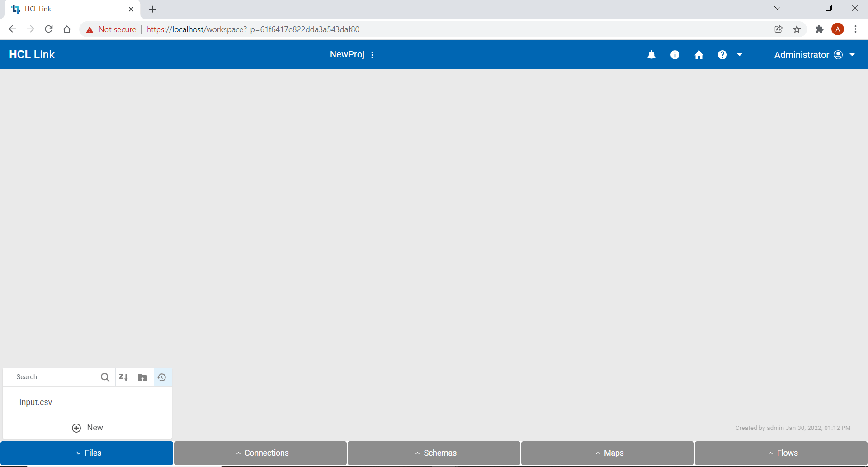Viewport: 868px width, 467px height.
Task: Toggle file history with the clock icon
Action: (x=162, y=377)
